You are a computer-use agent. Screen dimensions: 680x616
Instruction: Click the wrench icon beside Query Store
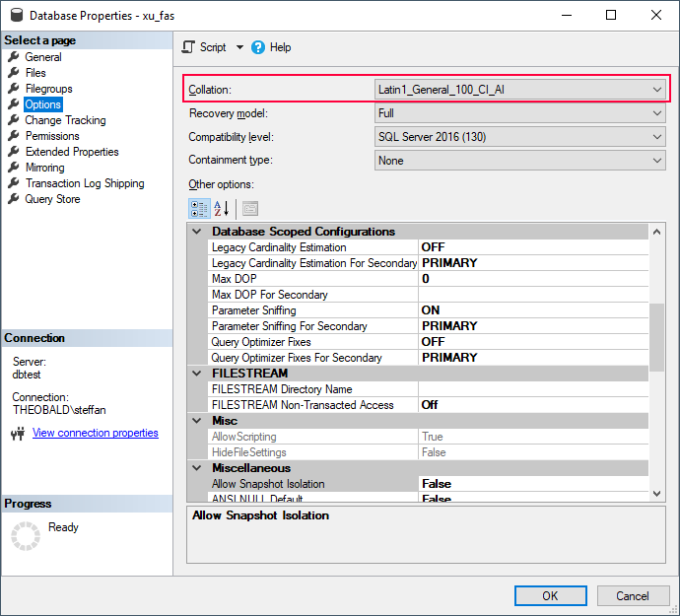[14, 199]
